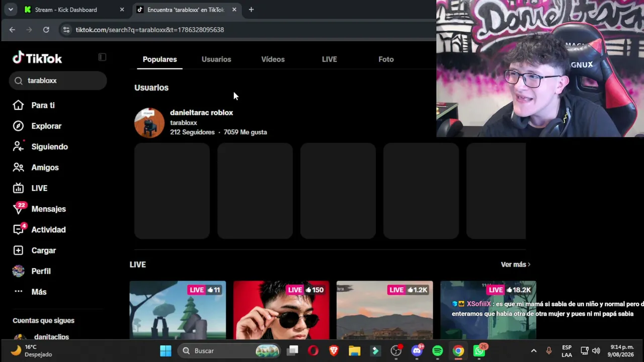
Task: Open the volume speaker tray icon
Action: click(x=596, y=351)
